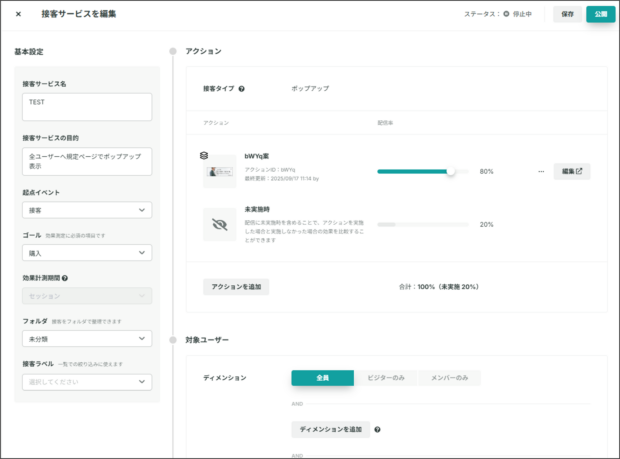The width and height of the screenshot is (620, 459).
Task: Select the 全員 dimension option
Action: [x=322, y=378]
